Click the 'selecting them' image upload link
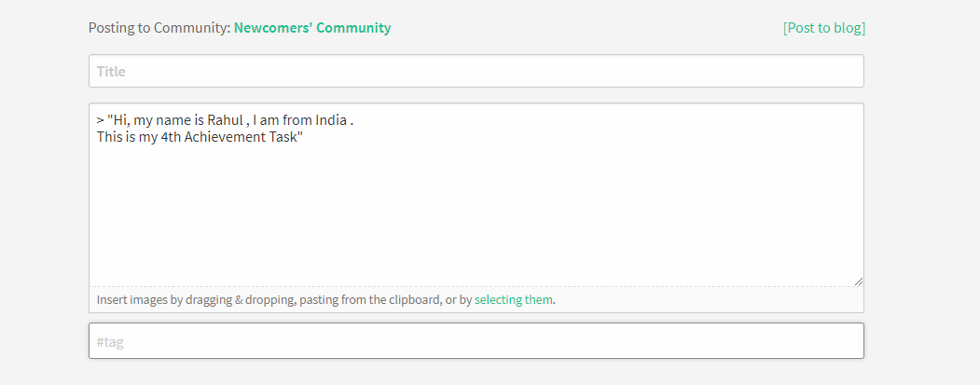The image size is (980, 385). click(x=514, y=300)
